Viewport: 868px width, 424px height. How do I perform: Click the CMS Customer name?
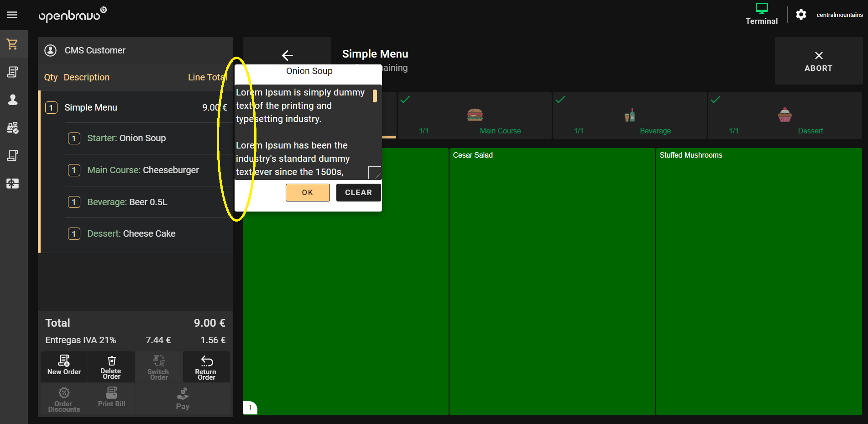pos(95,50)
